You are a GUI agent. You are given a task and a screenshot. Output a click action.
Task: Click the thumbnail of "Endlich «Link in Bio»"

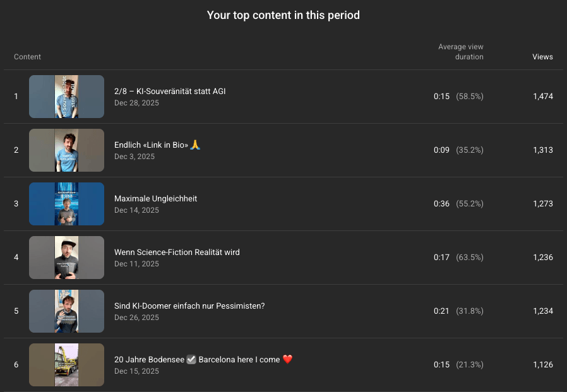[x=66, y=150]
